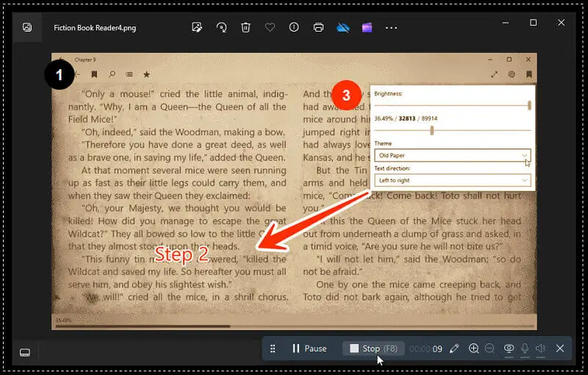Click the top-right bookmark icon in the pictured reader

528,74
